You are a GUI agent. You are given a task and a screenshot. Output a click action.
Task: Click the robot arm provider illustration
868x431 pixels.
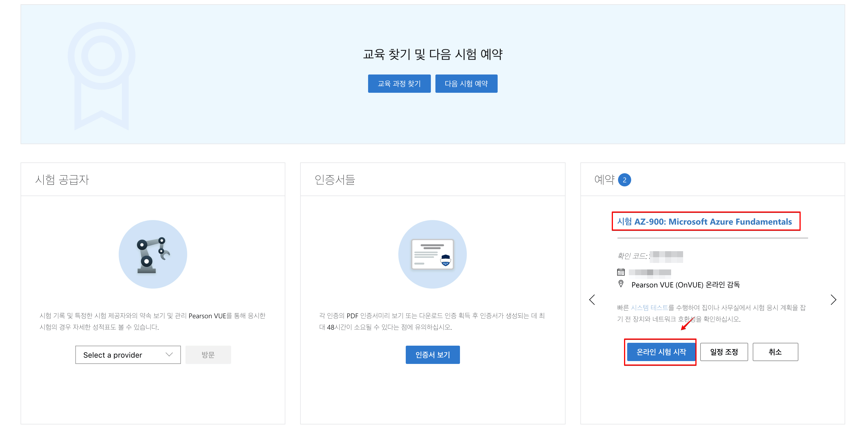[153, 254]
